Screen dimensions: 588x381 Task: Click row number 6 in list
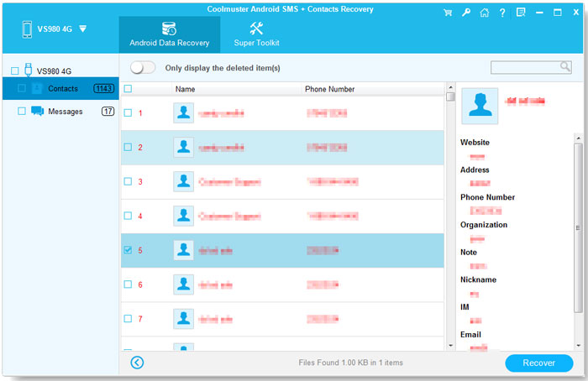pyautogui.click(x=140, y=284)
